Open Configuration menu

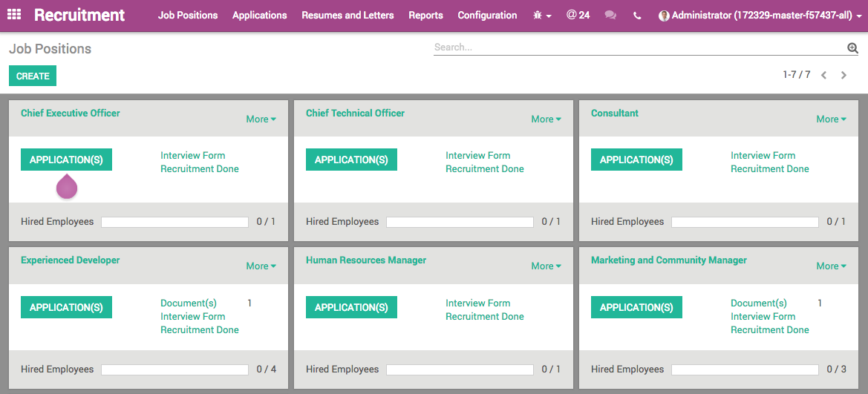(x=487, y=16)
